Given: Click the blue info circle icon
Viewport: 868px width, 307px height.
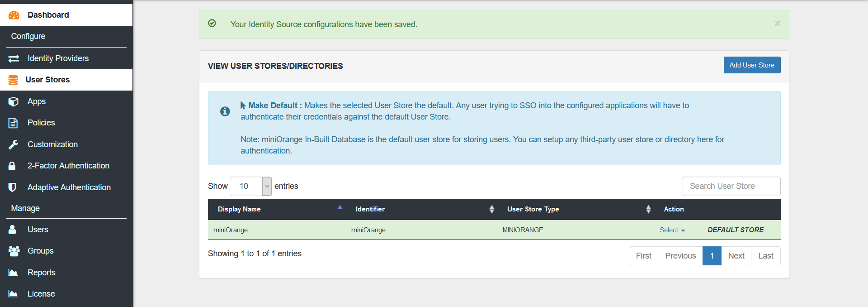Looking at the screenshot, I should point(225,111).
